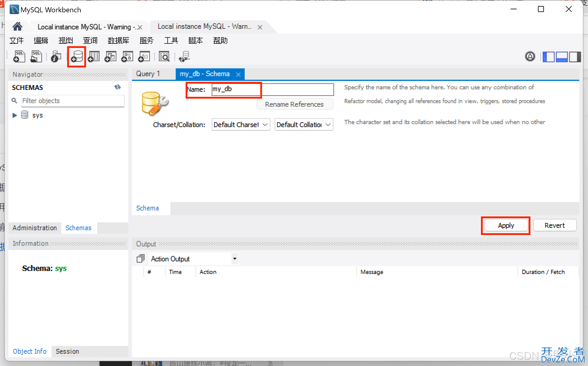Viewport: 588px width, 366px height.
Task: Open the Workbench preferences gear icon
Action: [x=530, y=56]
